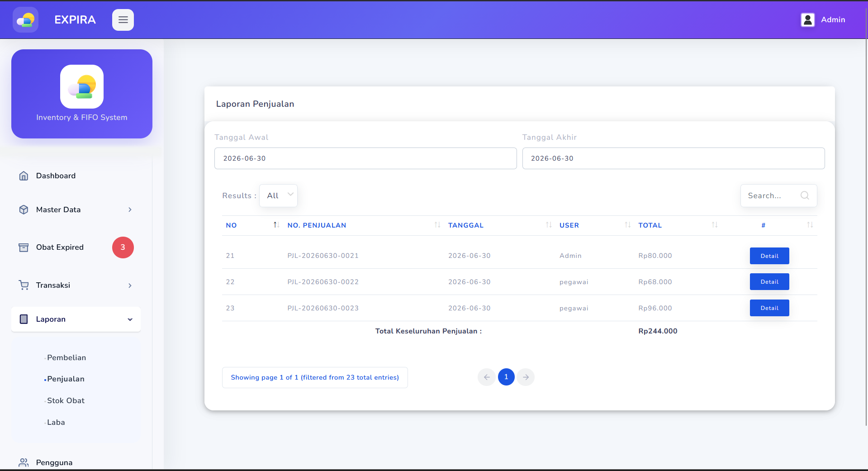
Task: Sort by TANGGAL column arrows
Action: (x=549, y=225)
